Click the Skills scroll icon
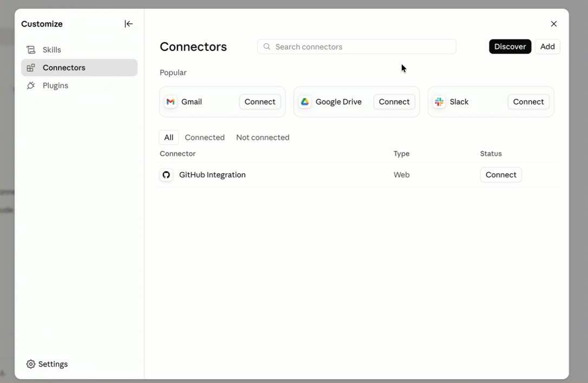 (x=31, y=50)
